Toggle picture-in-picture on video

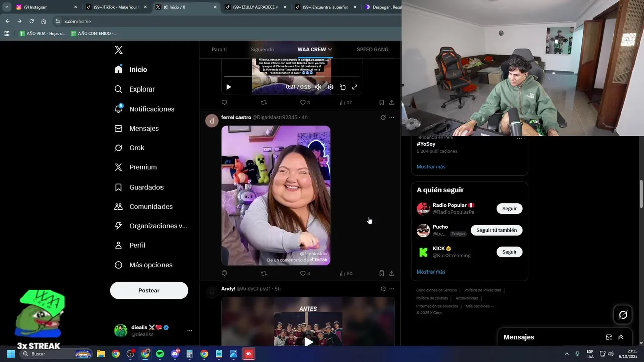343,87
